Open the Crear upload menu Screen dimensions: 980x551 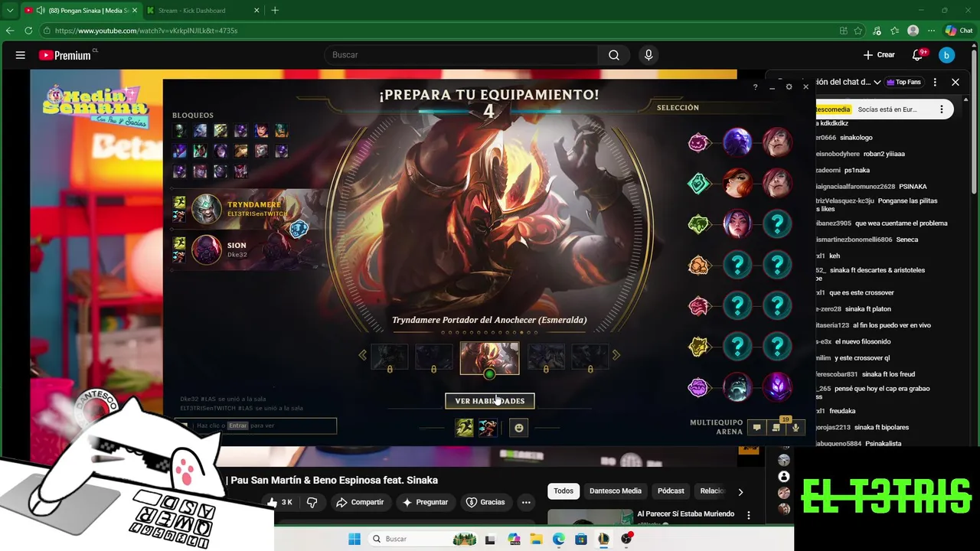coord(879,55)
